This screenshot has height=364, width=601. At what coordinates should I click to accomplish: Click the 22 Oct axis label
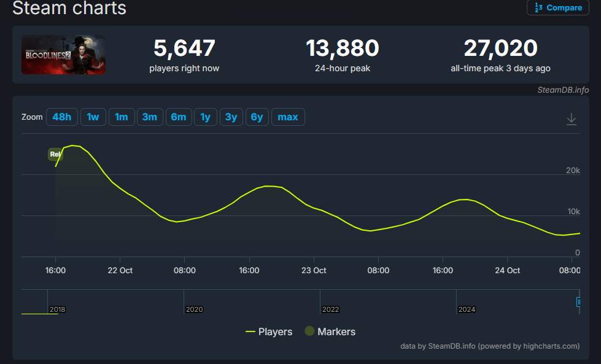[x=120, y=271]
